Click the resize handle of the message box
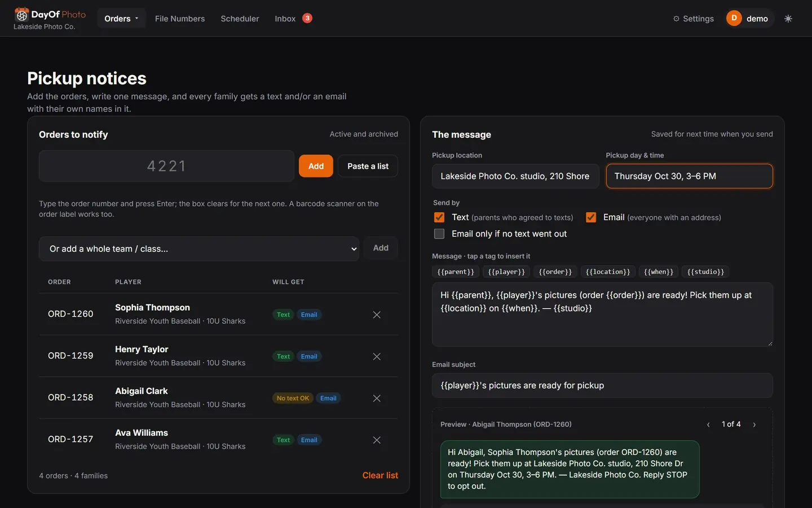 tap(770, 343)
